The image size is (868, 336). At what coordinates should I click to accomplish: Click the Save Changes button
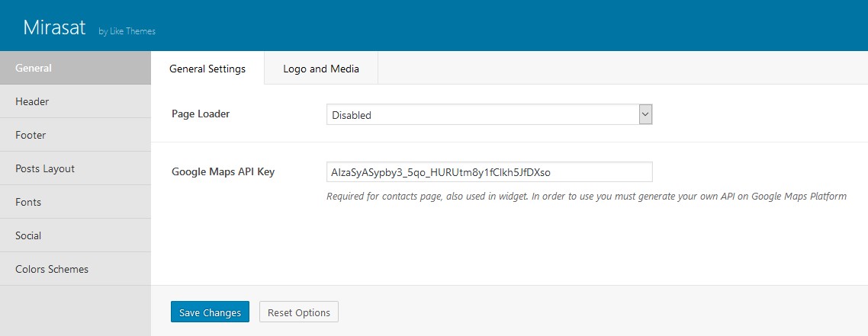210,312
